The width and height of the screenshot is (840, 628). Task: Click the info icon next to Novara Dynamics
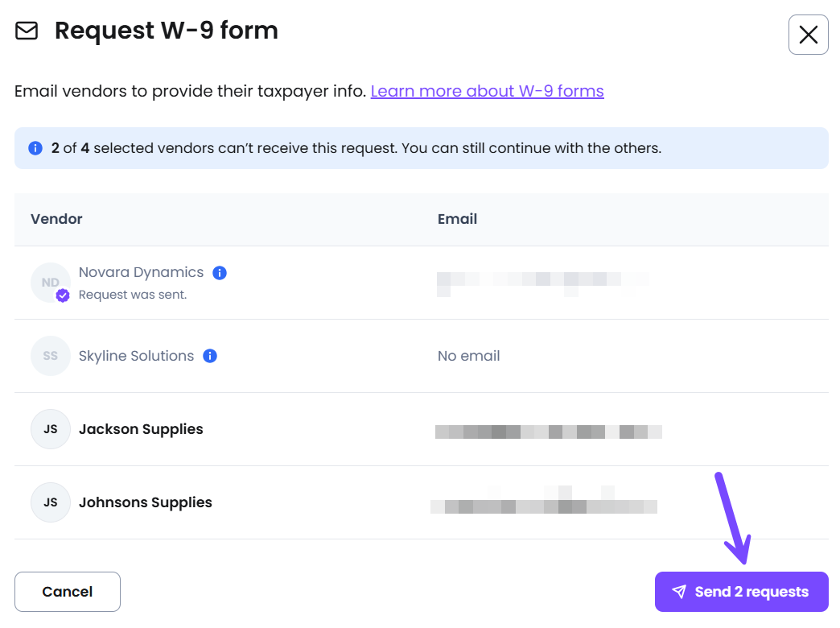(220, 273)
